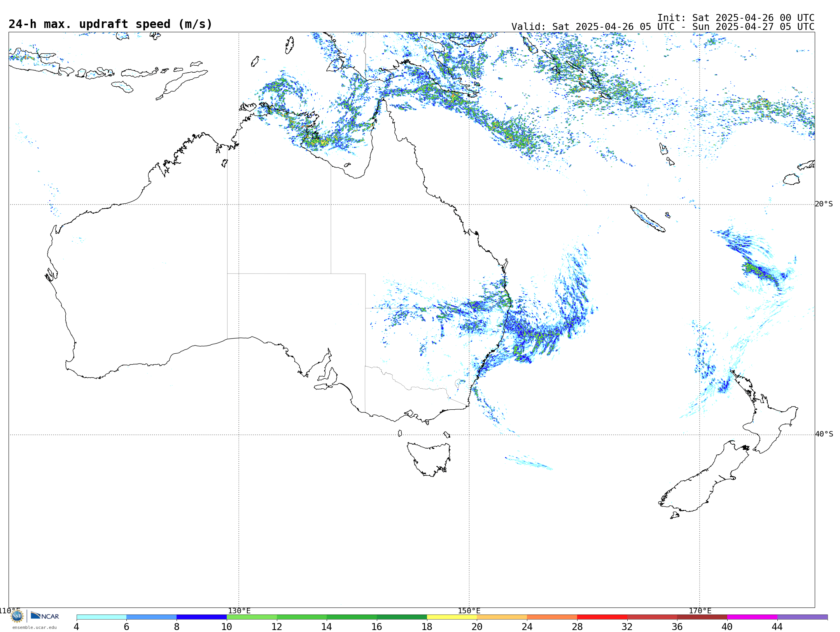Select the magenta 40–44 colorbar segment

pos(752,617)
